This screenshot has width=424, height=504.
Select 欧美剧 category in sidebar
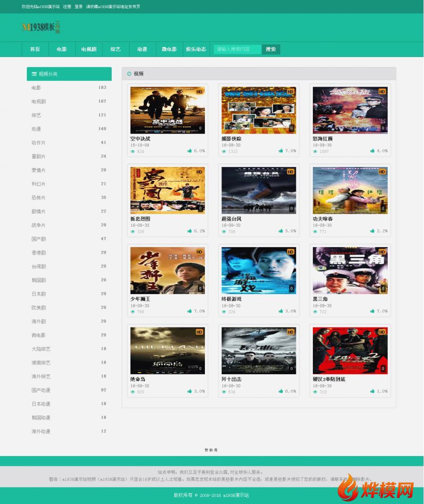coord(69,307)
